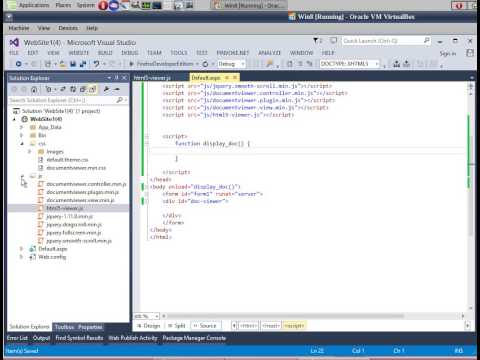The width and height of the screenshot is (480, 360).
Task: Click the red icon in the GNOME panel
Action: click(103, 5)
